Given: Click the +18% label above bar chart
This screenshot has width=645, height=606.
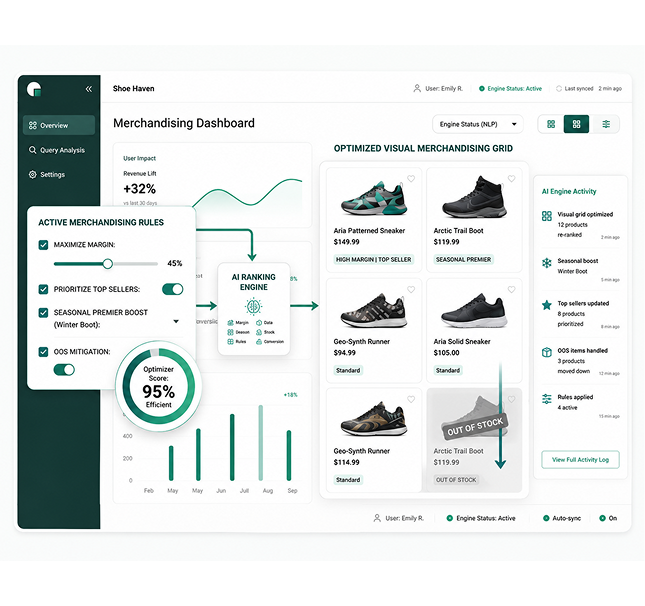Looking at the screenshot, I should (290, 395).
